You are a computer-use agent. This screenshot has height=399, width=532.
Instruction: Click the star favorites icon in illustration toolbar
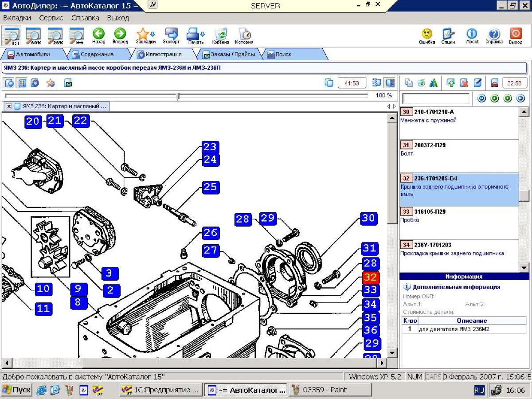point(51,83)
